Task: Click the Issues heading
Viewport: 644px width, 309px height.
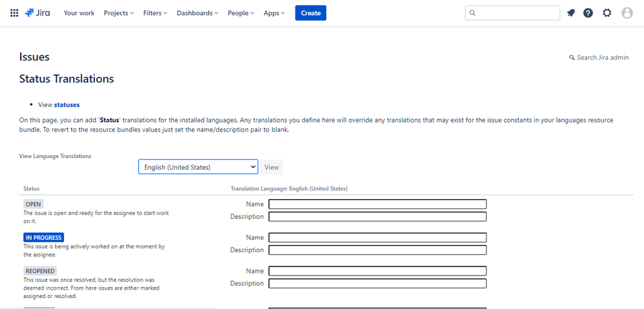Action: [x=34, y=57]
